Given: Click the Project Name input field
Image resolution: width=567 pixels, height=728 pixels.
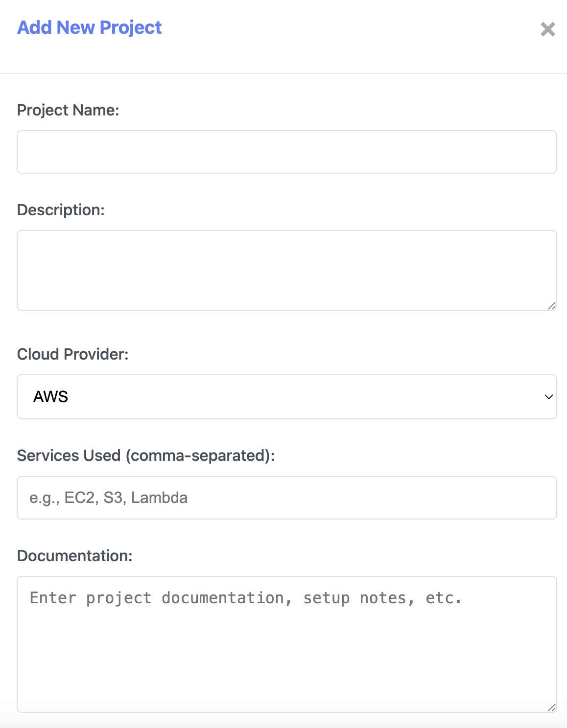Looking at the screenshot, I should point(286,152).
